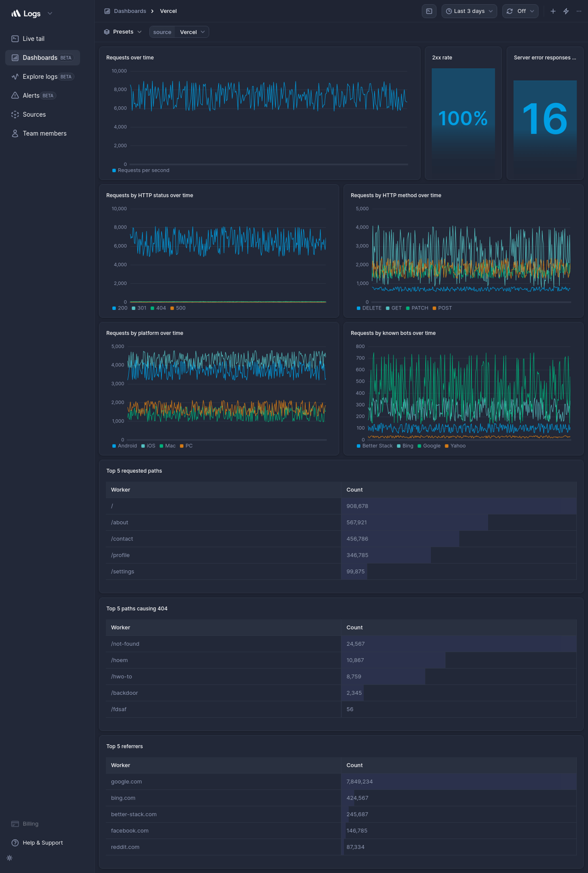Screen dimensions: 588x873
Task: Toggle the theme sun icon
Action: point(10,858)
